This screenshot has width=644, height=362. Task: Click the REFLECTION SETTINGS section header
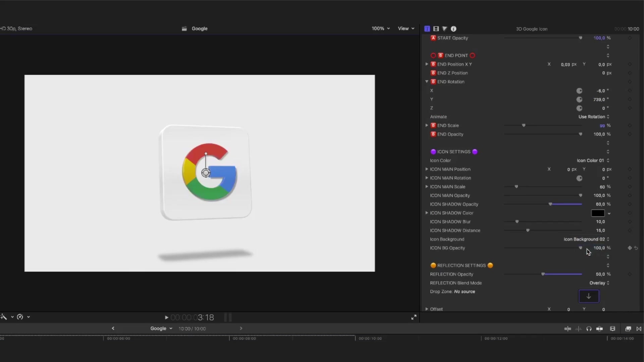462,265
